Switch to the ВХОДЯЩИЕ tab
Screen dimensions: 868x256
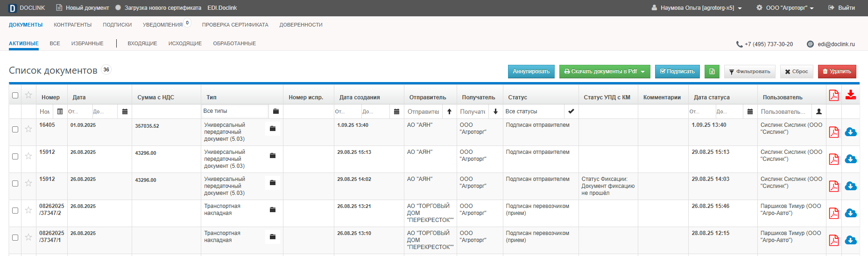click(x=142, y=43)
